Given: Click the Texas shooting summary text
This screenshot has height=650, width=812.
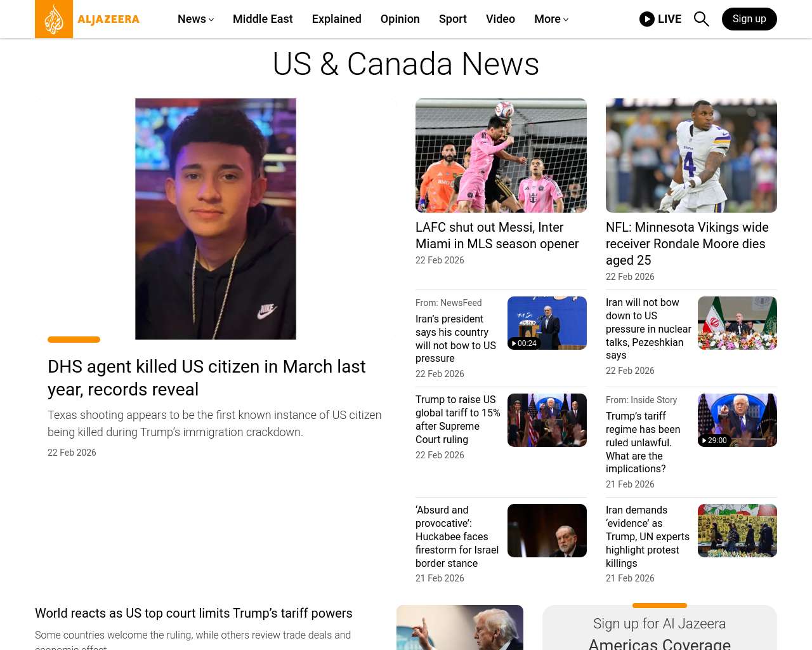Looking at the screenshot, I should (x=214, y=423).
